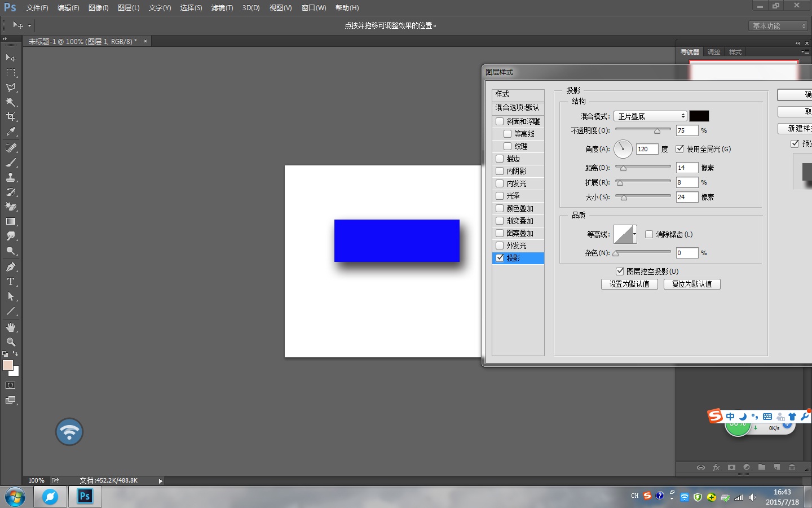
Task: Toggle 使用全局光 checkbox
Action: tap(679, 149)
